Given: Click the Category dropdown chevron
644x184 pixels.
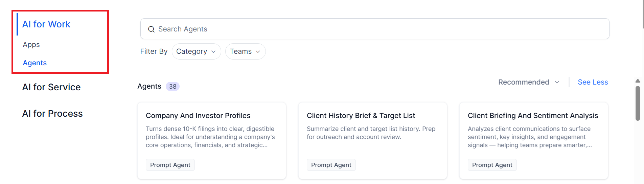Looking at the screenshot, I should [x=213, y=52].
